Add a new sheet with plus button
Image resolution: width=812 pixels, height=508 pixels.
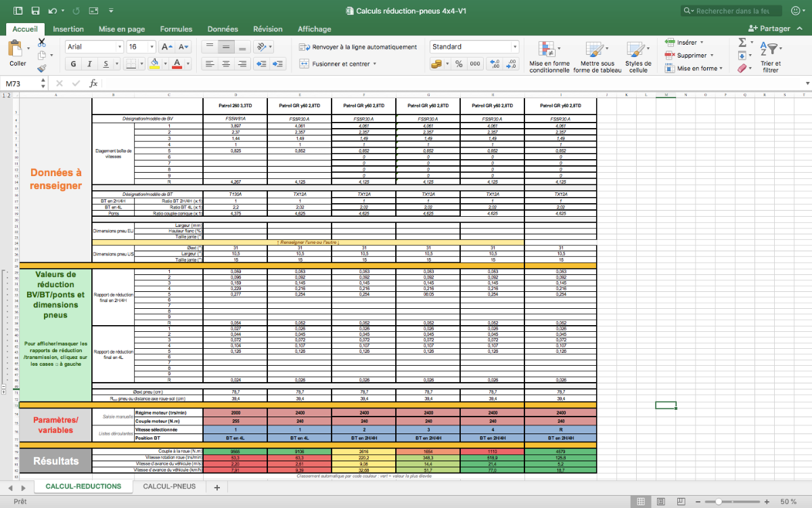[217, 487]
